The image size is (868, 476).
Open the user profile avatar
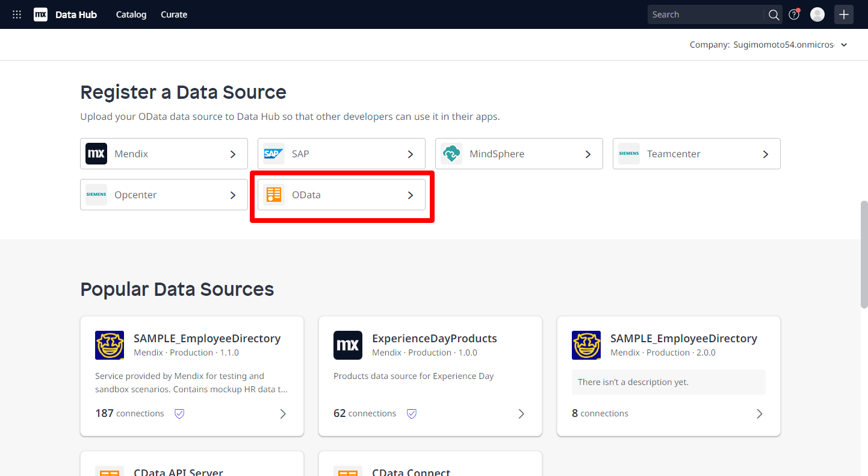(x=817, y=14)
